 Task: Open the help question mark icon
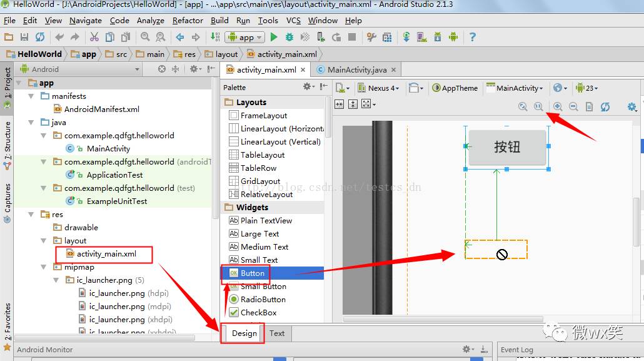473,37
